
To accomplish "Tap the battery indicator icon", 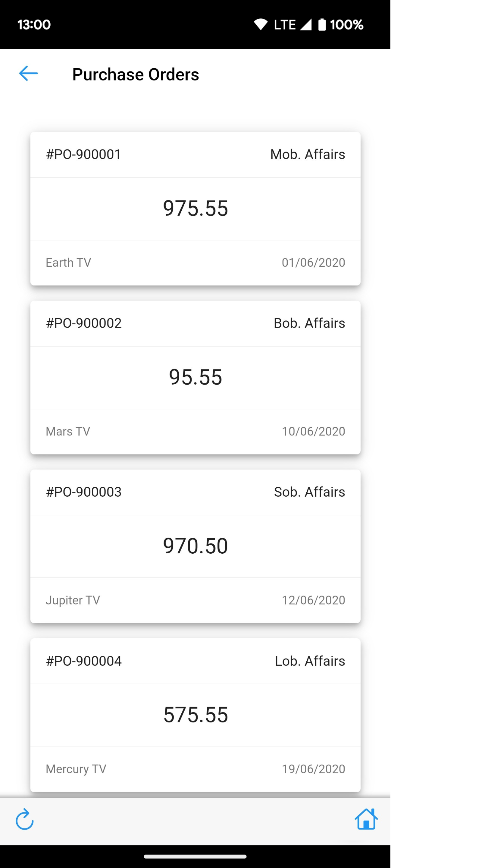I will click(322, 25).
